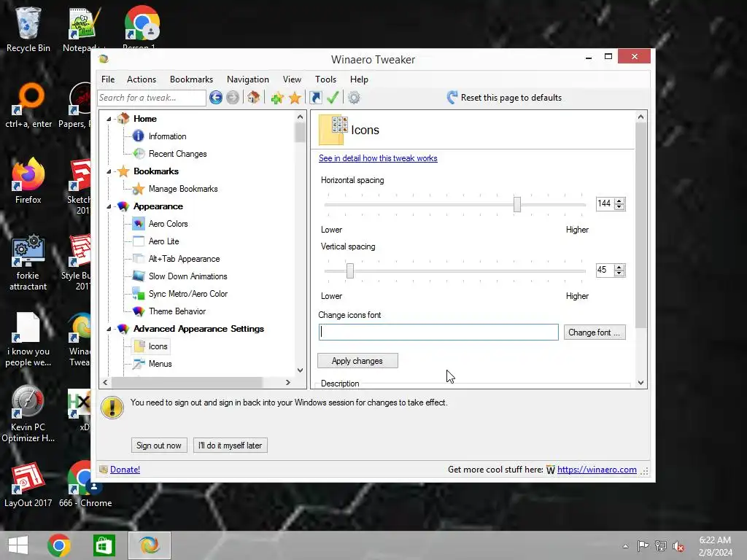
Task: Collapse the Bookmarks tree node
Action: tap(109, 171)
